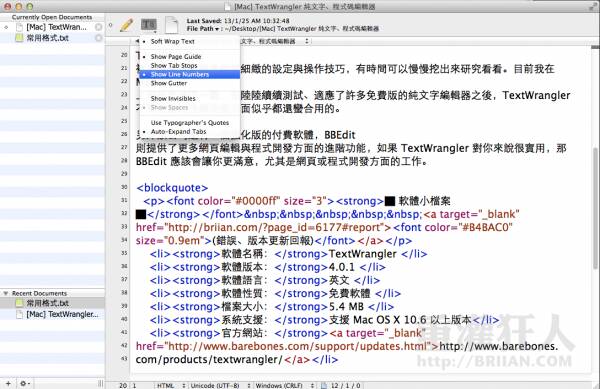Click the <blockquote> tag on line 30
The width and height of the screenshot is (600, 389).
coord(172,188)
